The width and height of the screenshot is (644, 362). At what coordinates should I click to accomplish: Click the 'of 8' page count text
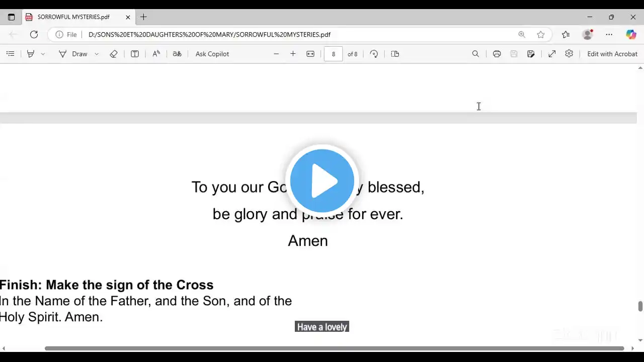click(x=353, y=54)
